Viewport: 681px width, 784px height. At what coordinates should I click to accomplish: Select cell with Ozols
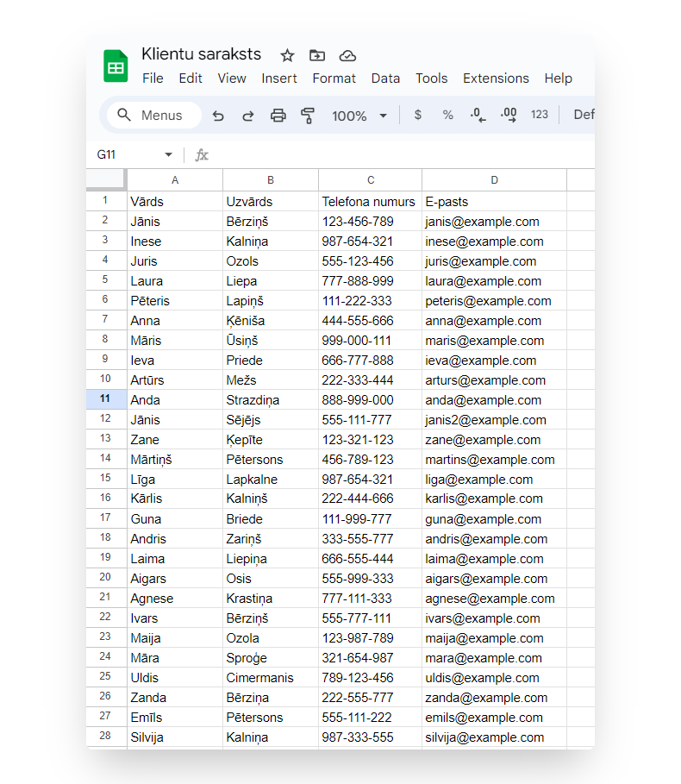click(x=271, y=261)
